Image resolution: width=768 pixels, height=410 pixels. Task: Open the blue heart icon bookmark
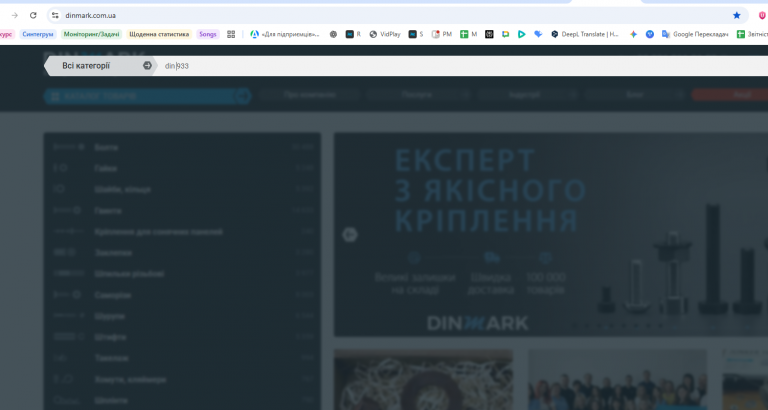[538, 34]
